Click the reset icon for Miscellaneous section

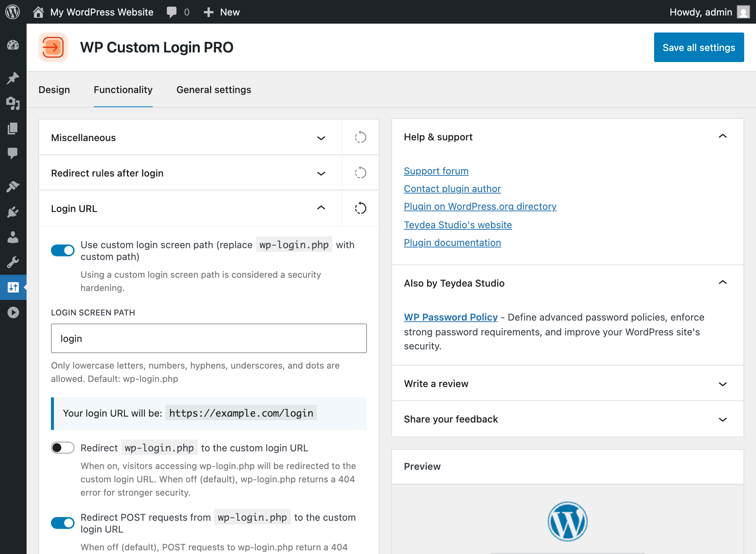point(360,137)
